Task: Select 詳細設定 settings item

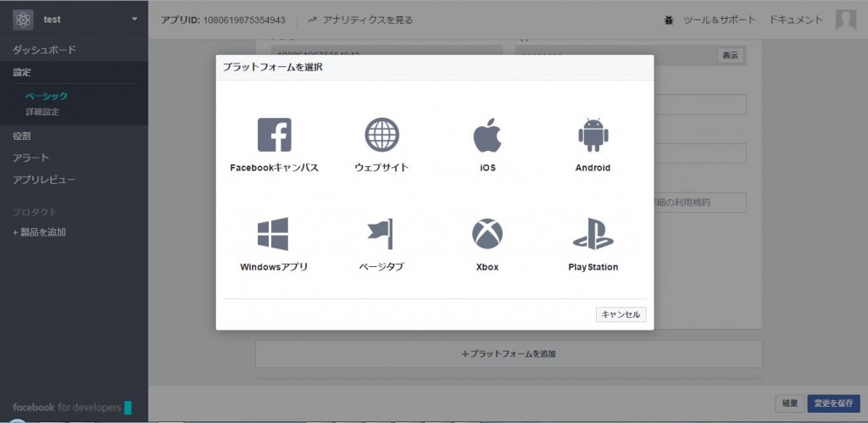Action: 42,112
